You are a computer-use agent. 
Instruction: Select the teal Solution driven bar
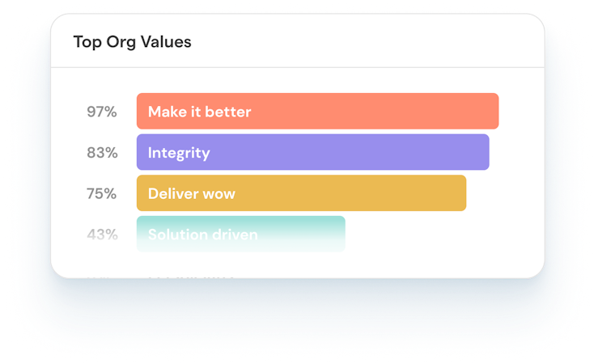241,234
